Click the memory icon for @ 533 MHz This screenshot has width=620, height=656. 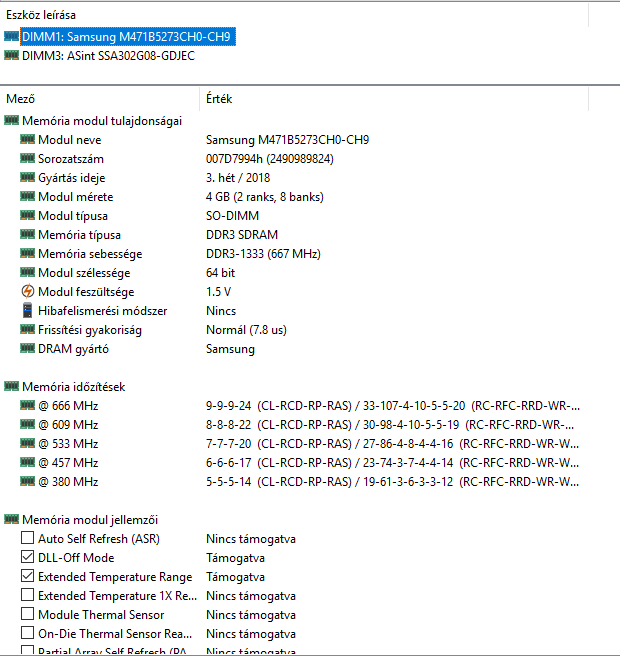click(x=27, y=443)
